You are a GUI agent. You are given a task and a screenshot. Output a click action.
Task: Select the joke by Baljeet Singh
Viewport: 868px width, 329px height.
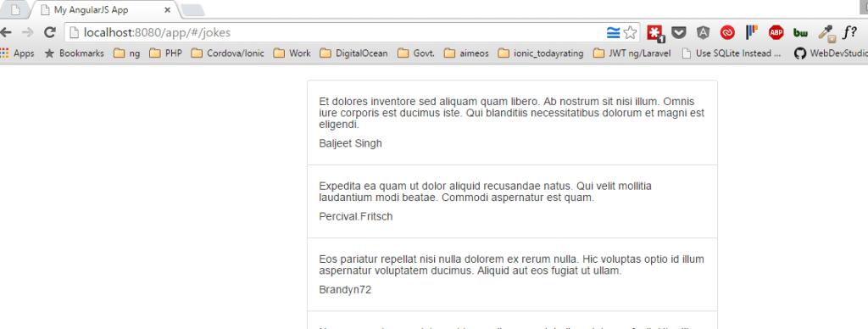512,122
